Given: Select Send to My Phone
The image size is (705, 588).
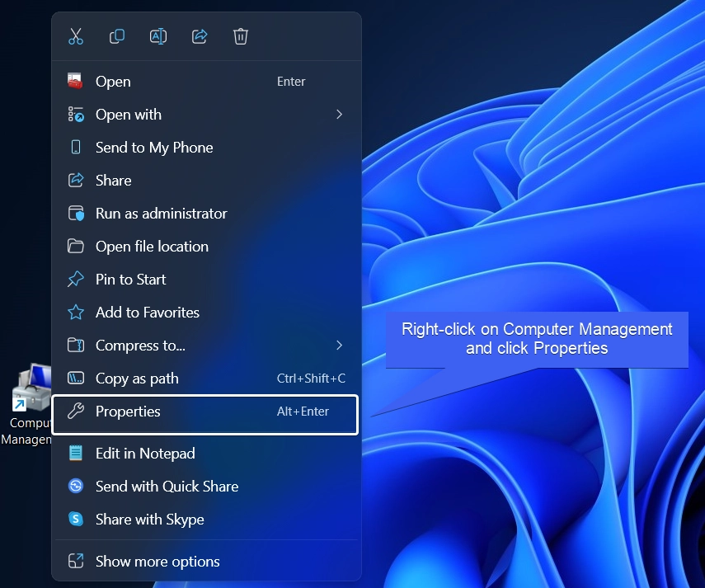Looking at the screenshot, I should click(206, 148).
